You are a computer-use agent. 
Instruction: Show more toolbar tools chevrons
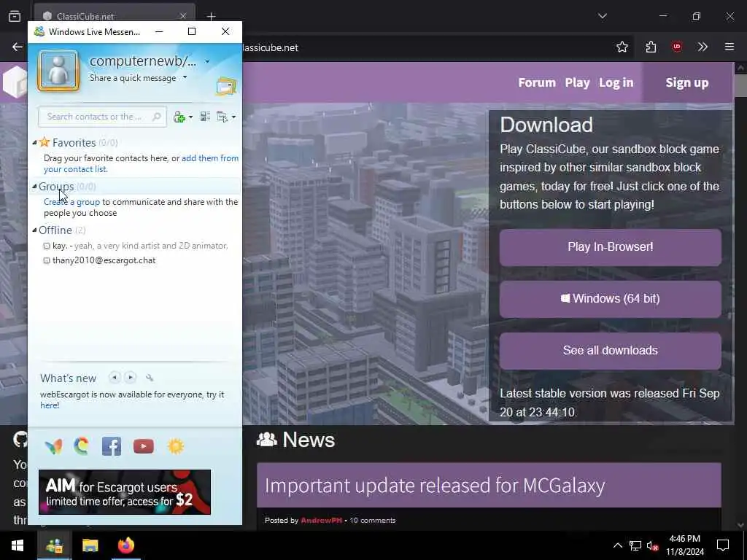pos(703,47)
